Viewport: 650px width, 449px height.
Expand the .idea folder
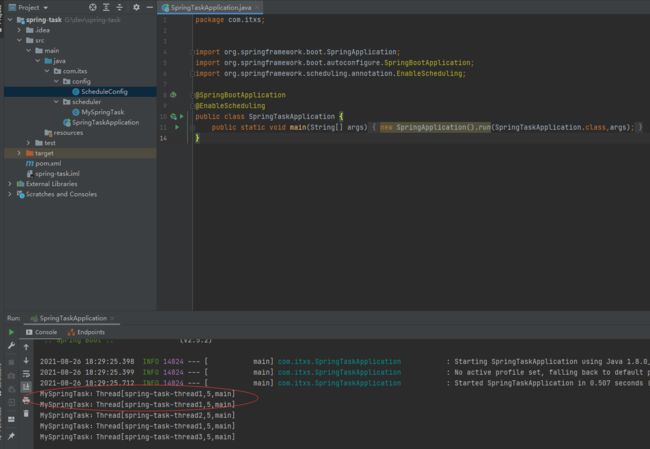[19, 30]
